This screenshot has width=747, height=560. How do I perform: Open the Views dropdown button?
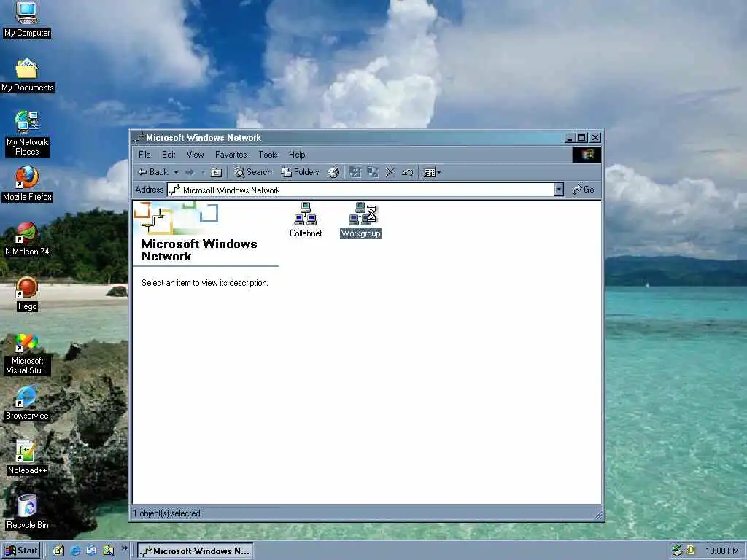tap(432, 172)
